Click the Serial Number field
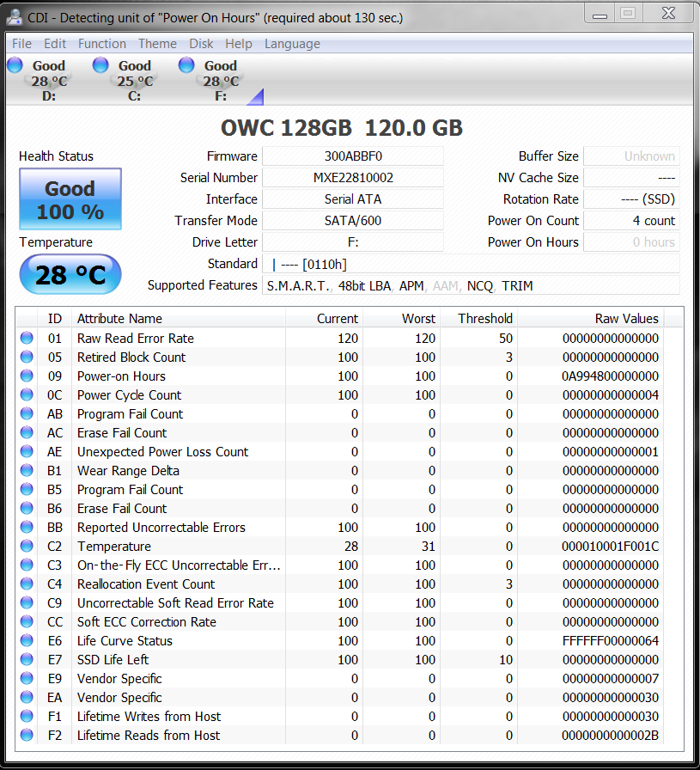The height and width of the screenshot is (770, 700). [352, 178]
